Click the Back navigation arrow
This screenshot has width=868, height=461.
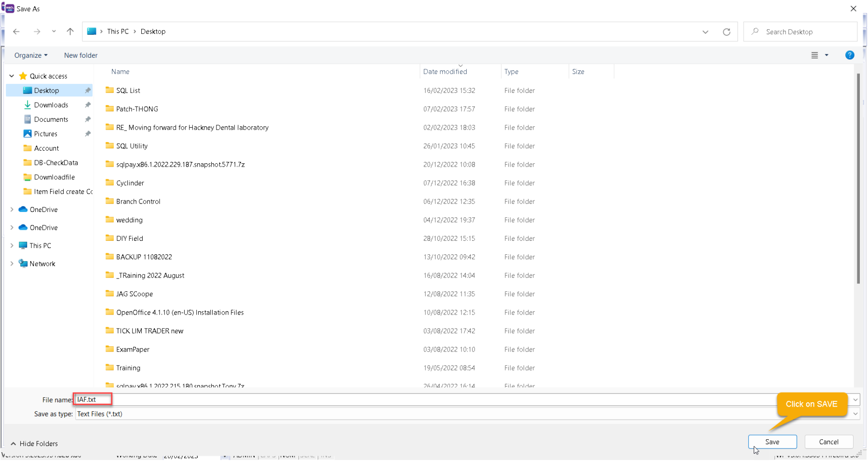[x=16, y=32]
